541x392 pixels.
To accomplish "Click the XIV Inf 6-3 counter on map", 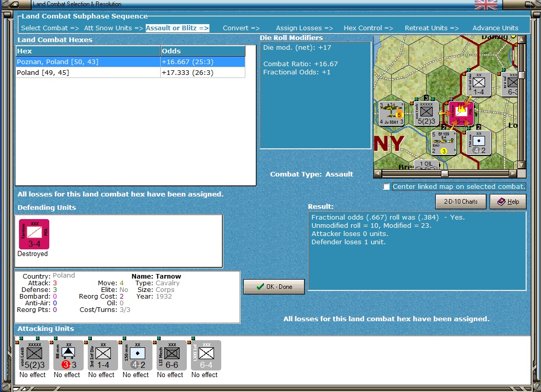I will [510, 85].
